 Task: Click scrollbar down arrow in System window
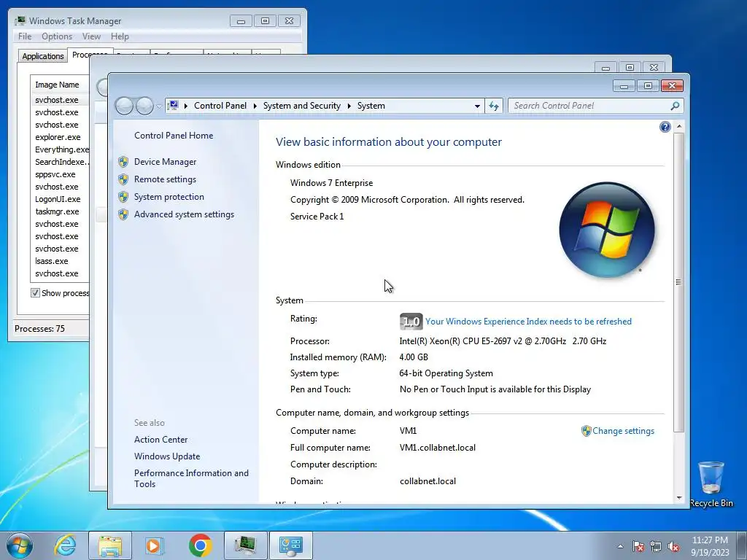(x=679, y=498)
